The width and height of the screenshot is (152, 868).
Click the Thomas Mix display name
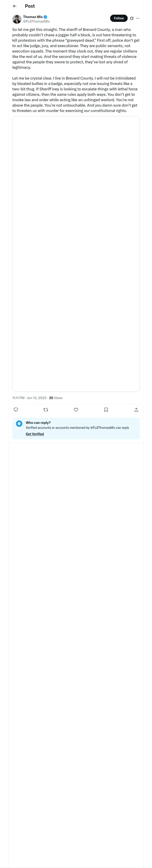33,17
